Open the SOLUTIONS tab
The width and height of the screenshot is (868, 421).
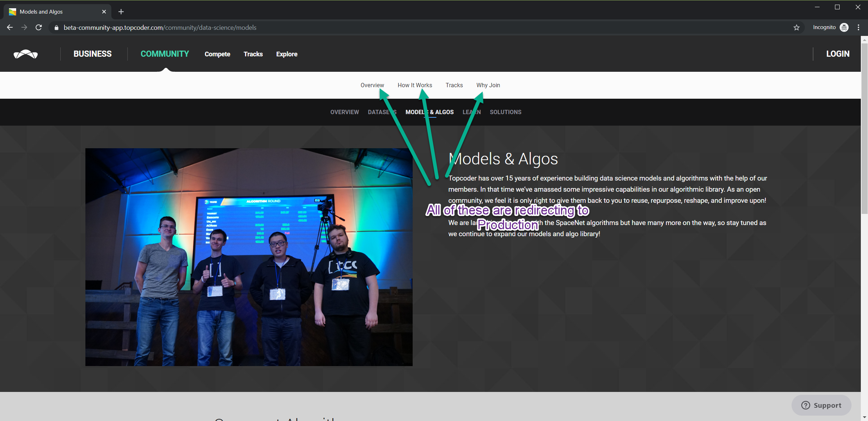(505, 112)
